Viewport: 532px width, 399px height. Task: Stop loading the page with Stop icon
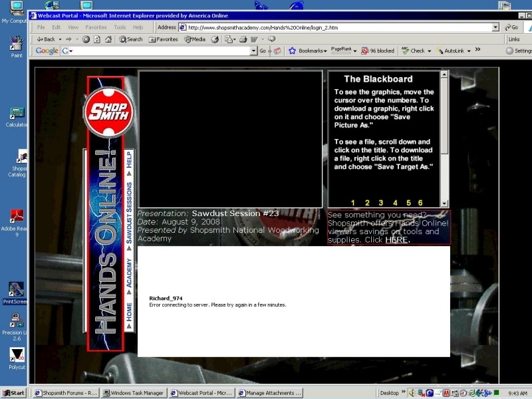(x=86, y=39)
